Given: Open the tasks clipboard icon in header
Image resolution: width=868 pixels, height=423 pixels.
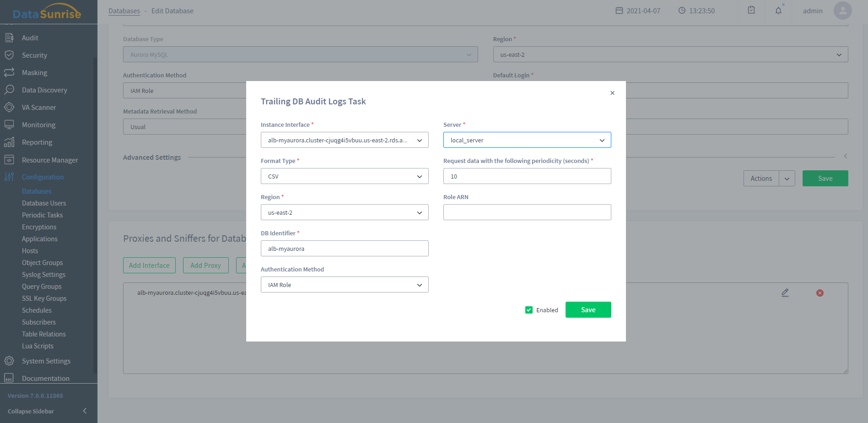Looking at the screenshot, I should click(751, 10).
